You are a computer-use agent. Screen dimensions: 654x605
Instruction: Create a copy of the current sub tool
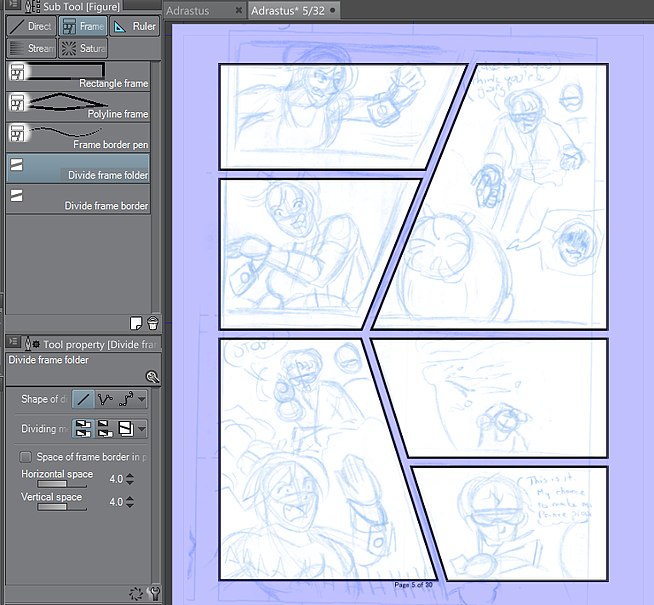click(x=136, y=323)
